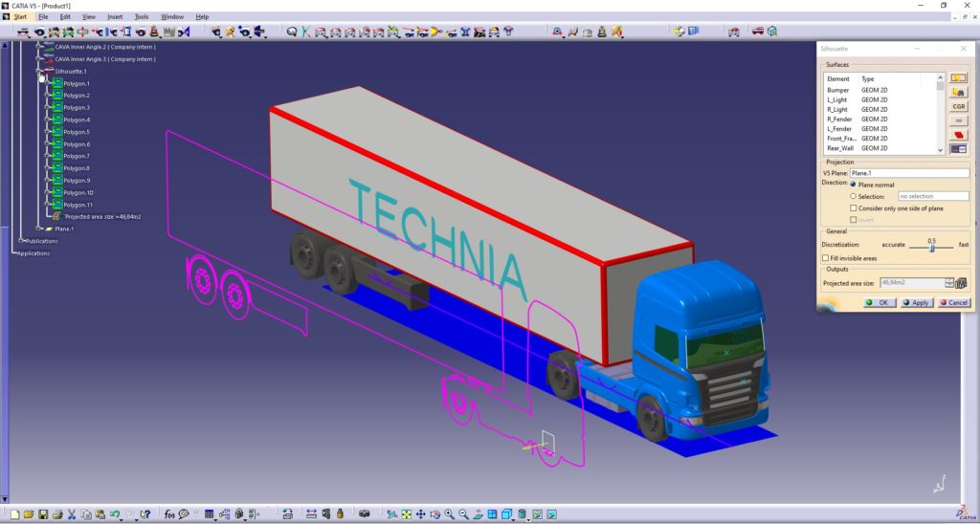The image size is (980, 524).
Task: Click the Zoom Out magnifier icon
Action: coord(464,514)
